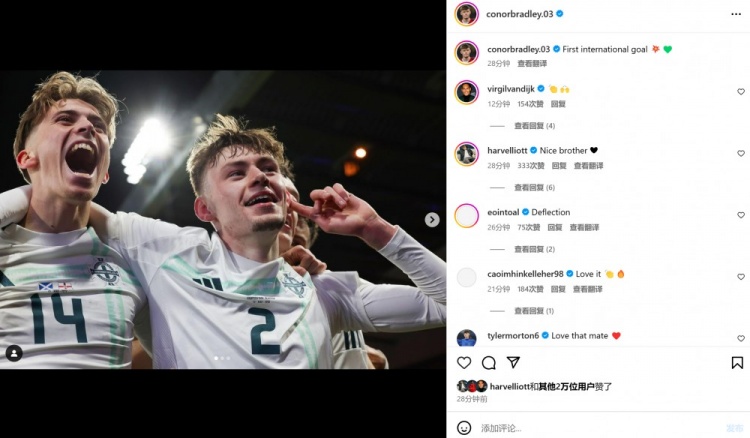This screenshot has width=750, height=438.
Task: Like eointoal's Deflection comment
Action: coord(741,215)
